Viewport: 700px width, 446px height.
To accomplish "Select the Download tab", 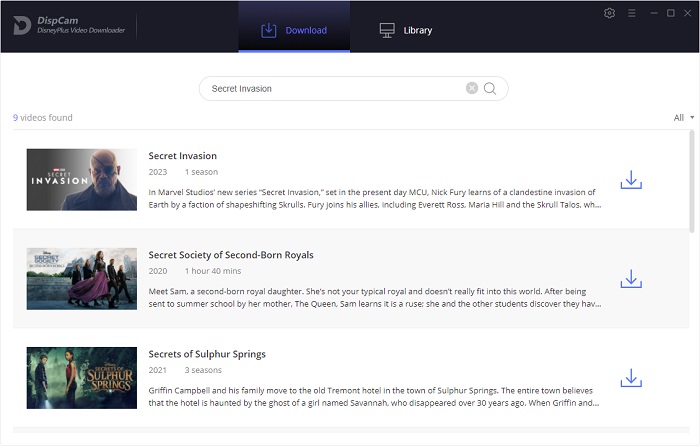I will (294, 30).
